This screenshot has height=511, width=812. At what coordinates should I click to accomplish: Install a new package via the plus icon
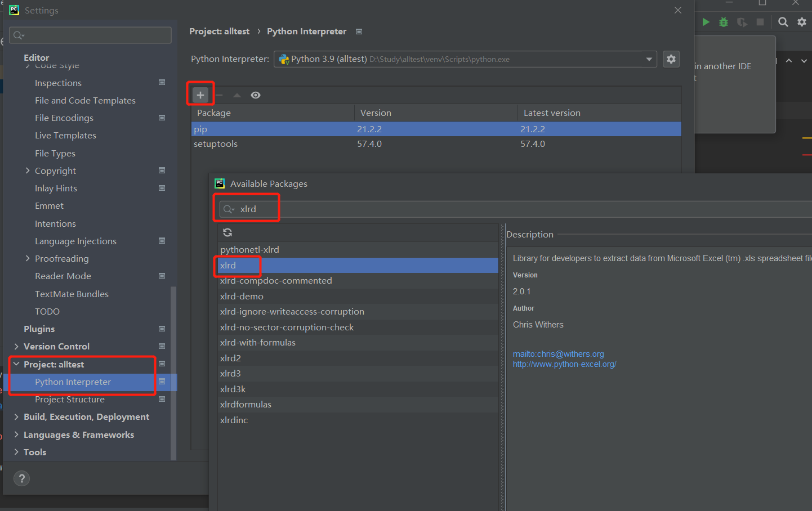pyautogui.click(x=200, y=94)
